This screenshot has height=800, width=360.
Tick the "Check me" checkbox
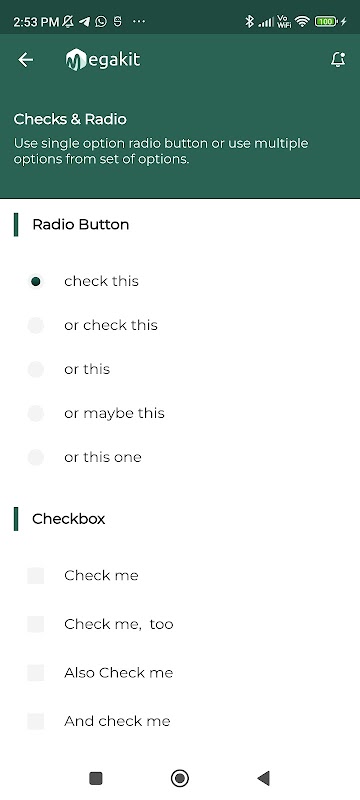point(36,576)
